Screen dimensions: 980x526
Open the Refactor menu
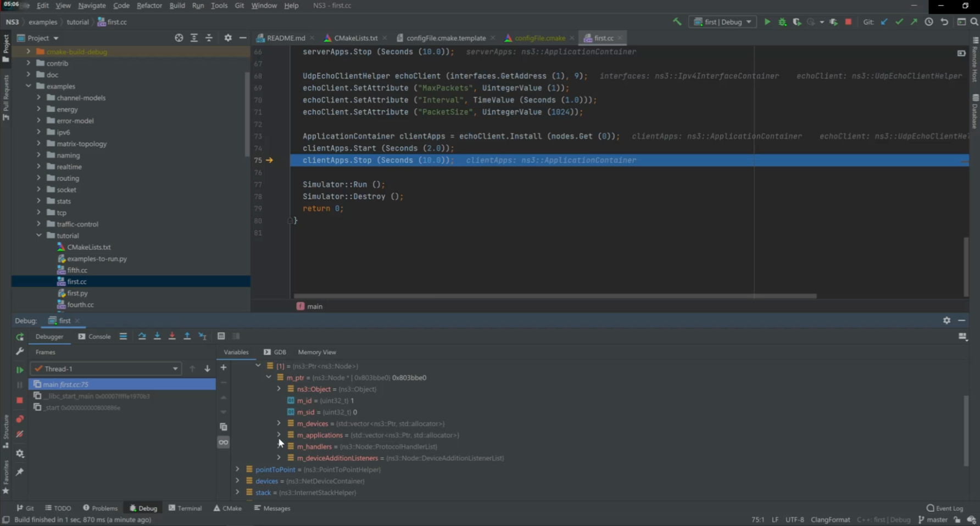(x=149, y=5)
